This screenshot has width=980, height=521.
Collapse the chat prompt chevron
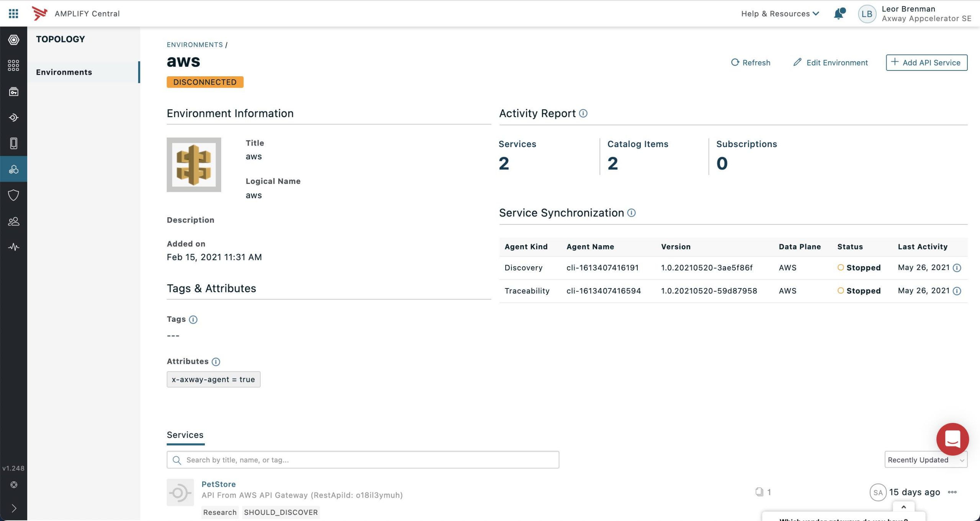coord(903,507)
